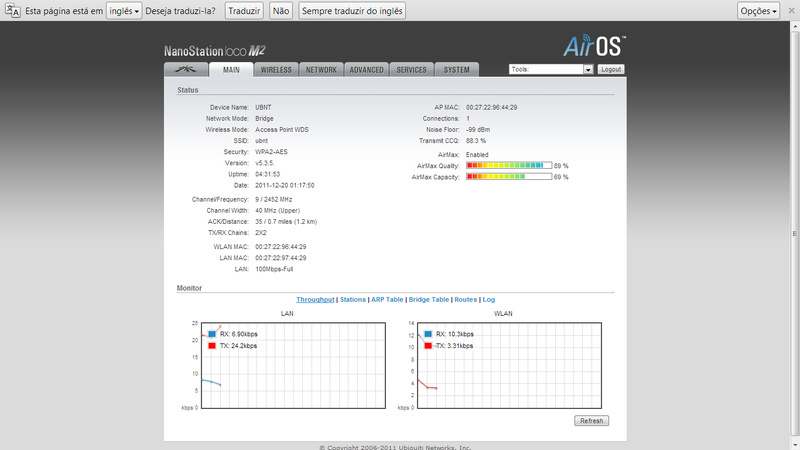Viewport: 800px width, 450px height.
Task: Click the translate icon in translation bar
Action: coord(13,11)
